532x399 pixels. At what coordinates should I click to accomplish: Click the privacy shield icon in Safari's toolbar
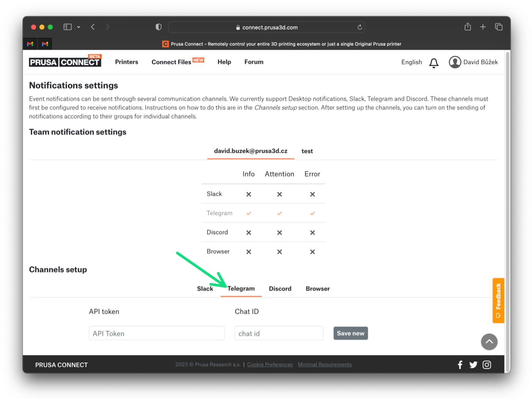(x=158, y=27)
